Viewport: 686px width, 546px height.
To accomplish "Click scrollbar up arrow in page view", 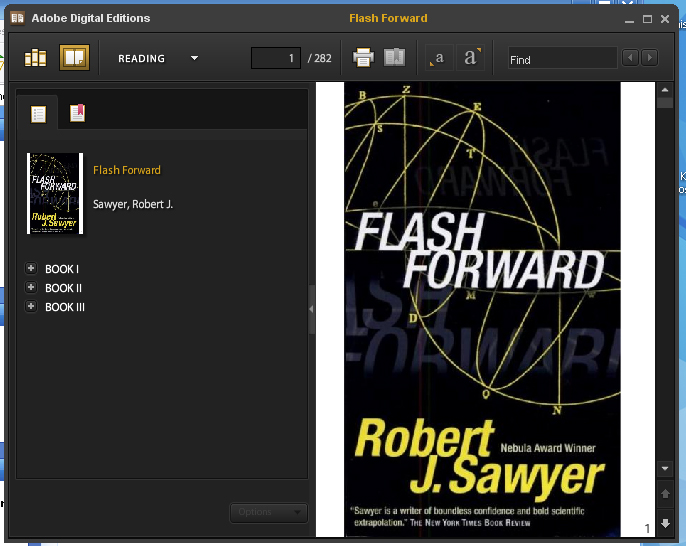I will (x=665, y=90).
